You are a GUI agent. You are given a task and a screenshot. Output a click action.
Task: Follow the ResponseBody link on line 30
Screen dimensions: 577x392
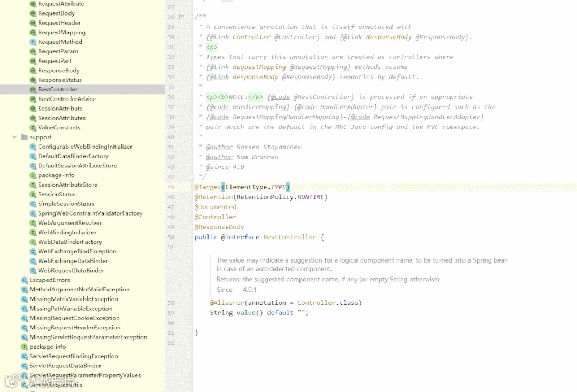point(389,37)
